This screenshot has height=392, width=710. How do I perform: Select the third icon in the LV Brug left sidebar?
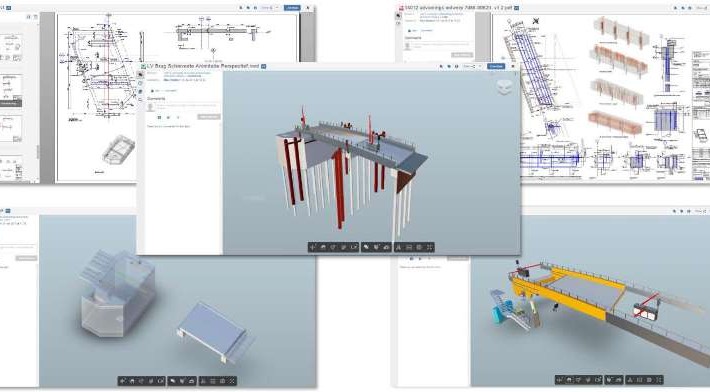coord(140,92)
